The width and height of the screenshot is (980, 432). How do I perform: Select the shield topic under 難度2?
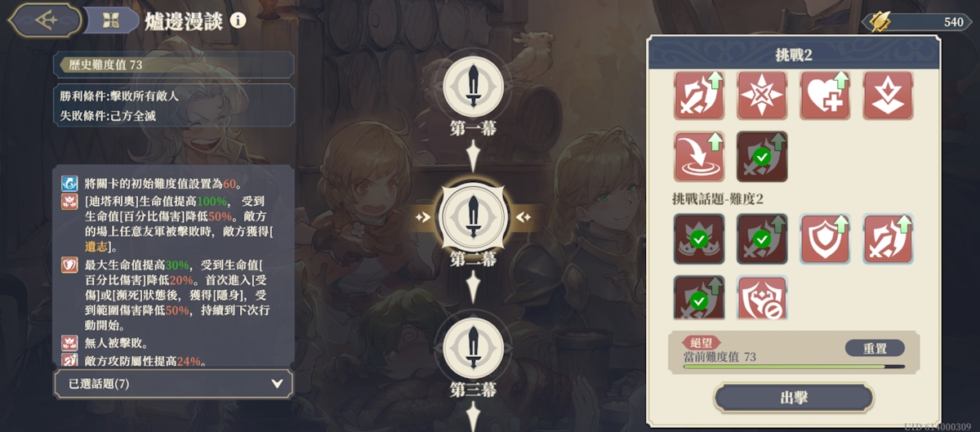[825, 239]
